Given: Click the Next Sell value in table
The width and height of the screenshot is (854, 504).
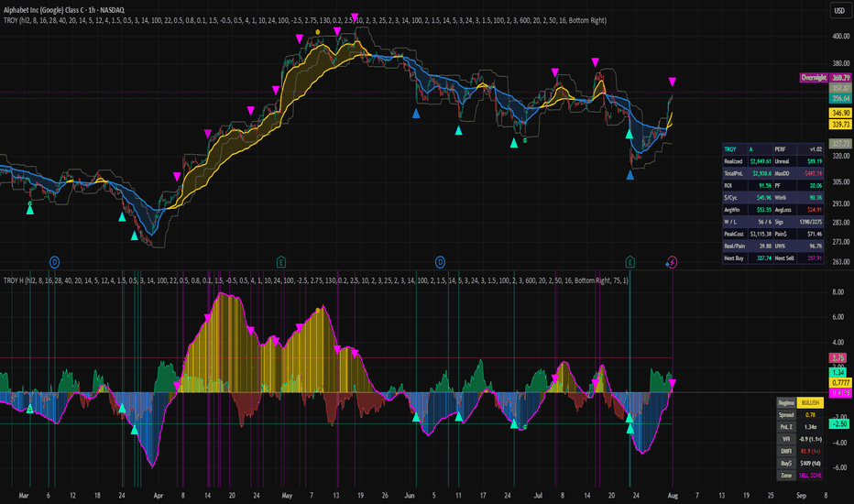Looking at the screenshot, I should pyautogui.click(x=810, y=257).
